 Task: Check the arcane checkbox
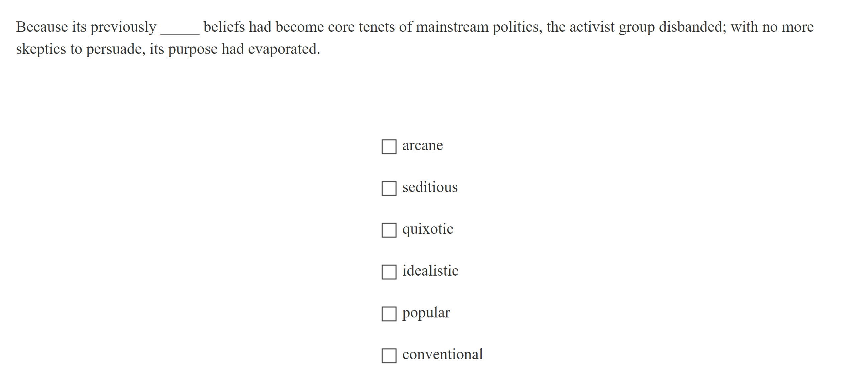(389, 147)
